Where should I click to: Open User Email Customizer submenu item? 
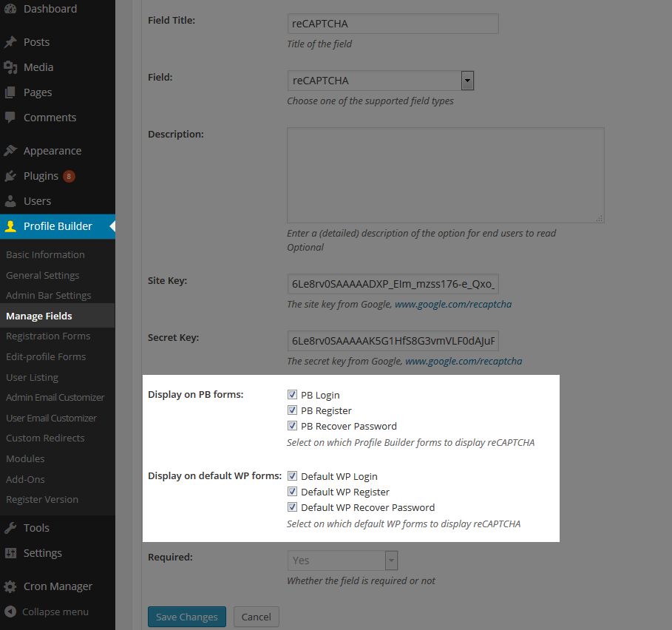[x=51, y=418]
